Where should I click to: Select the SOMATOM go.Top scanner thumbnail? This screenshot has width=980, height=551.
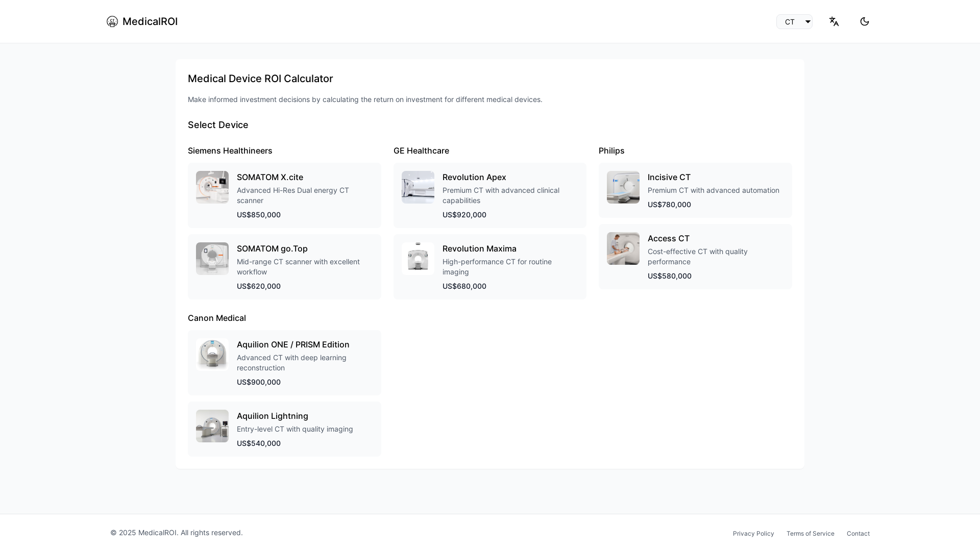(x=212, y=259)
